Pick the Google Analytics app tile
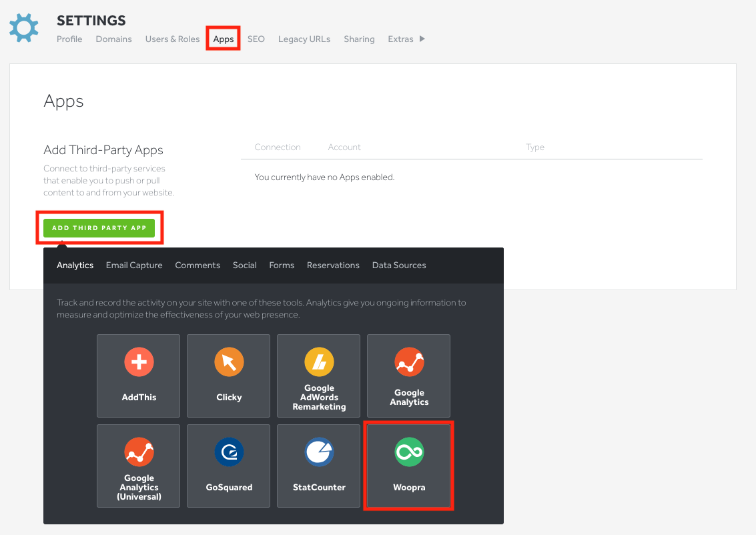The image size is (756, 535). 409,376
